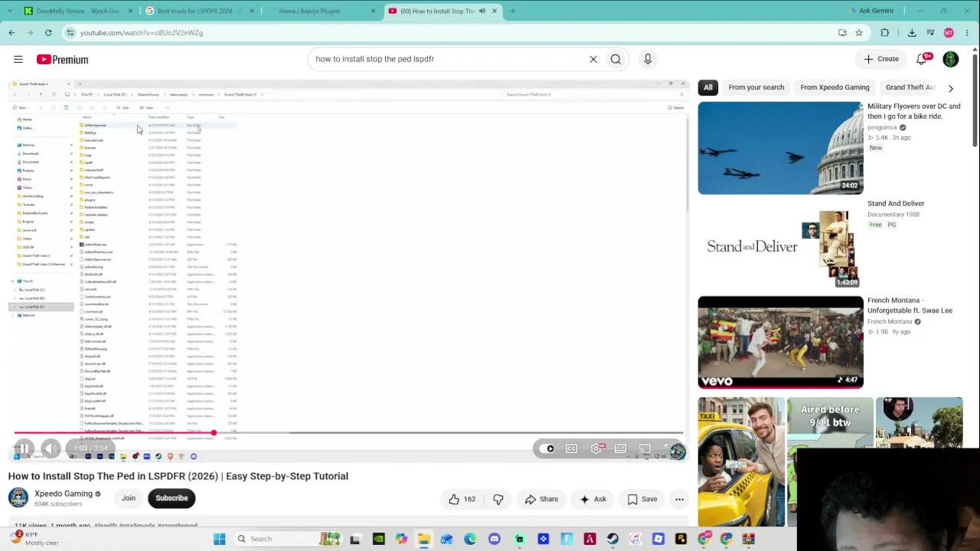Image resolution: width=980 pixels, height=551 pixels.
Task: Open Steam from the taskbar
Action: (x=612, y=539)
